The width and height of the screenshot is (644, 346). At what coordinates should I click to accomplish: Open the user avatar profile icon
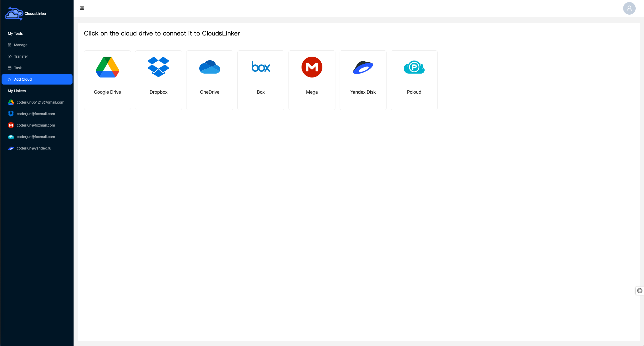pos(629,8)
